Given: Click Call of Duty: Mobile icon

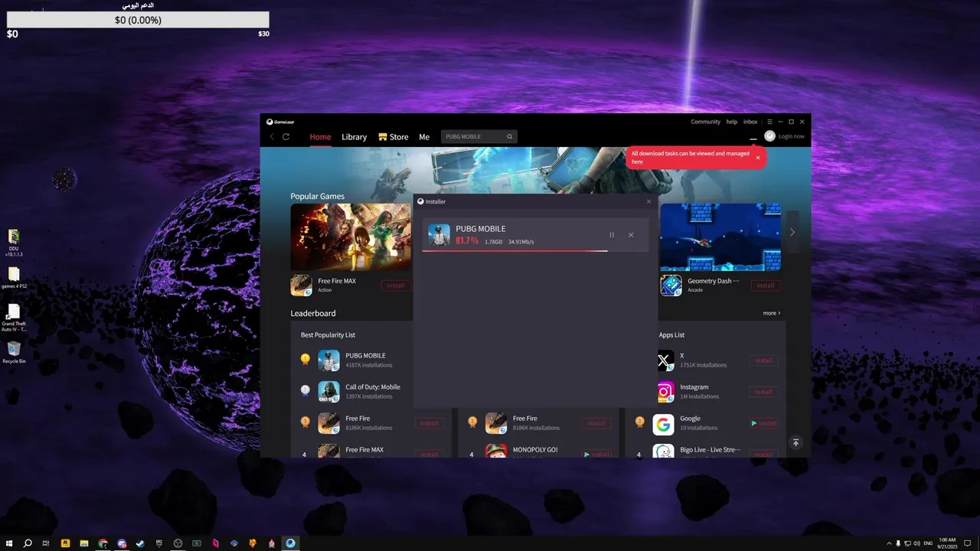Looking at the screenshot, I should click(328, 391).
